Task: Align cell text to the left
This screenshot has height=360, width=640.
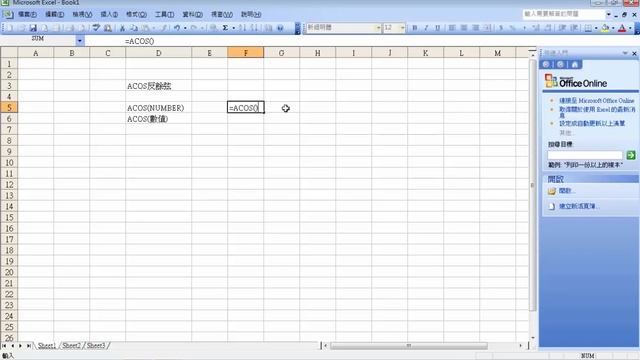Action: pyautogui.click(x=452, y=28)
